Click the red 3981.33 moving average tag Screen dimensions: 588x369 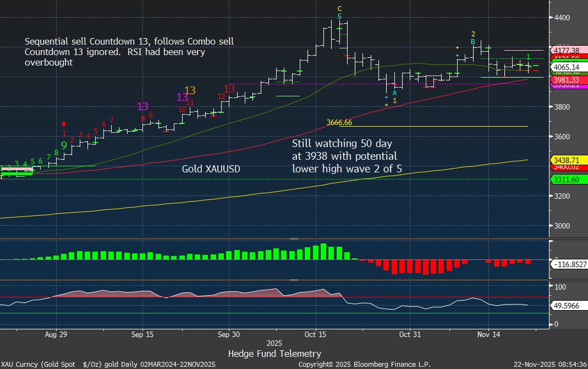[565, 79]
